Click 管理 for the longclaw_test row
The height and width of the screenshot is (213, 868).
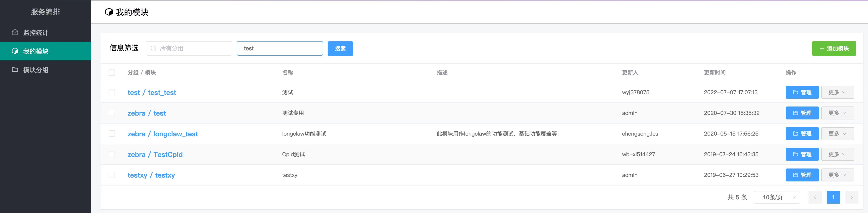[802, 134]
